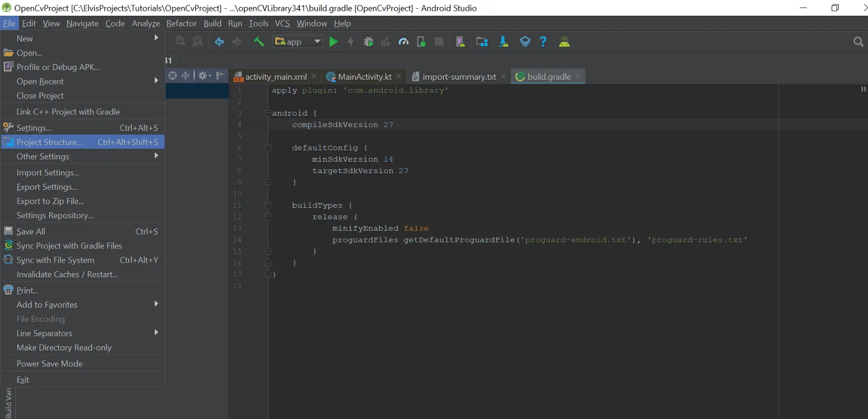Collapse the android block fold marker

pos(267,113)
